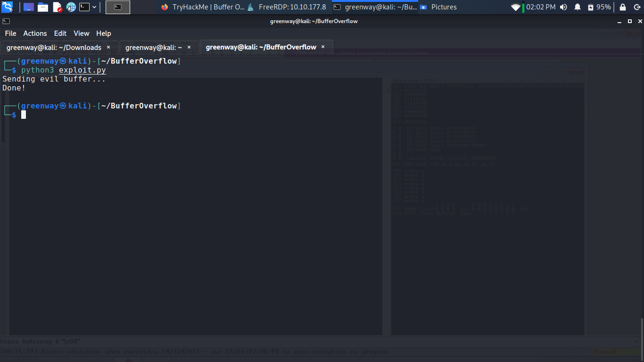This screenshot has height=362, width=644.
Task: Click the terminal cursor at the empty prompt
Action: tap(24, 115)
